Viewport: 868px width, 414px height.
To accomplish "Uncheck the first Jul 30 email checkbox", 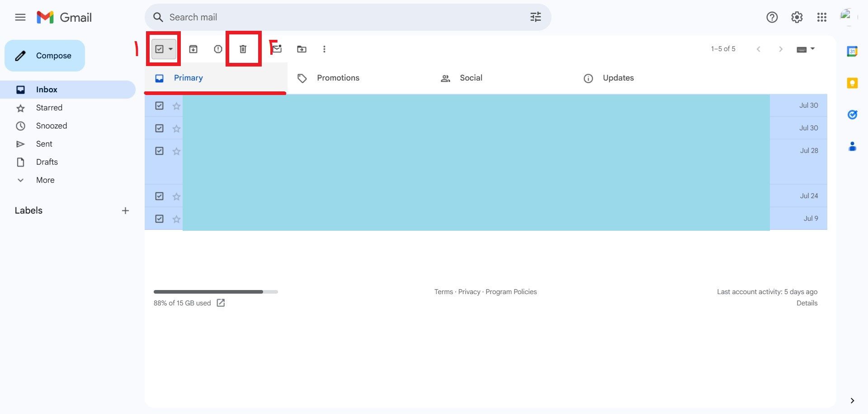I will 159,105.
